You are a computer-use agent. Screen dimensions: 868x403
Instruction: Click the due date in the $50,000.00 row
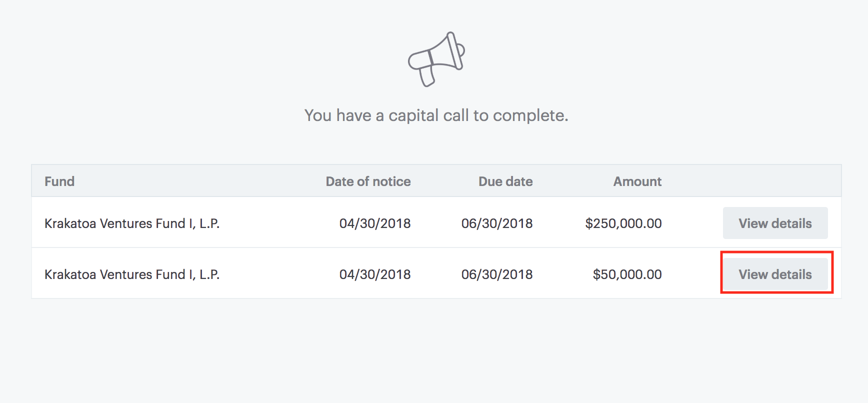[496, 274]
